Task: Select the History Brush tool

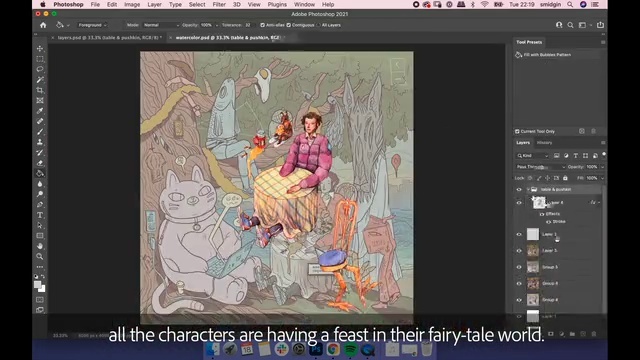Action: (40, 152)
